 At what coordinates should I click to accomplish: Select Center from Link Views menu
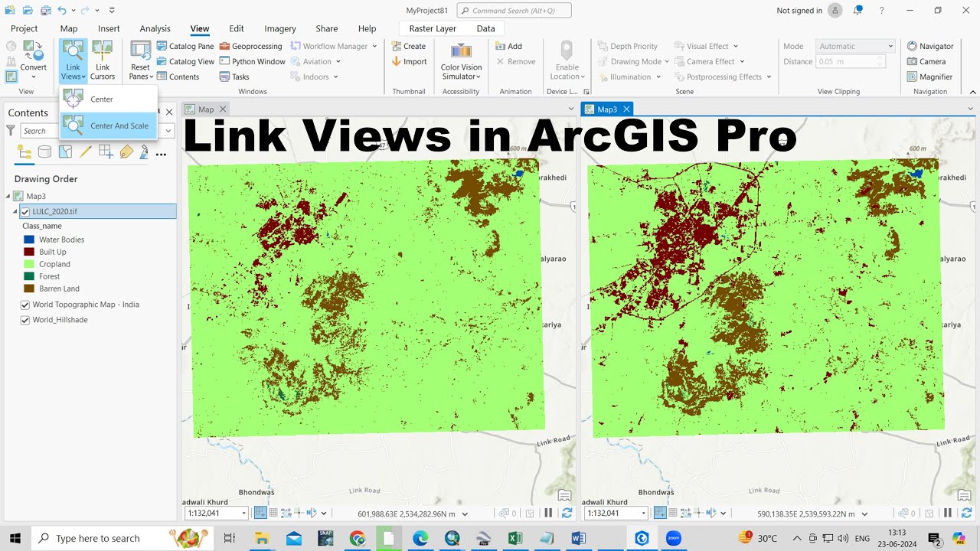pyautogui.click(x=109, y=99)
